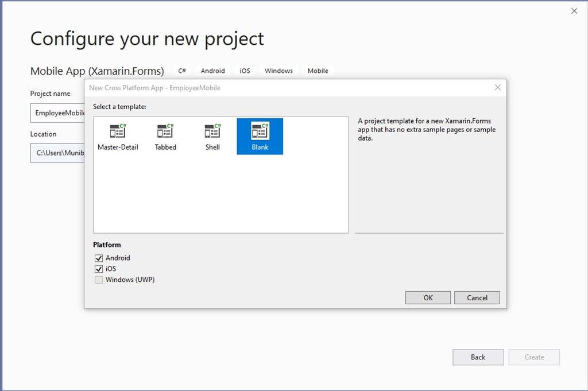
Task: Click the Project name label
Action: [51, 94]
